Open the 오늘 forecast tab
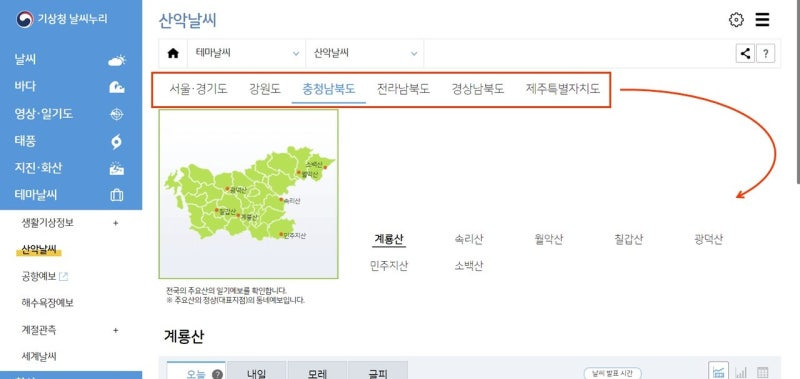Image resolution: width=800 pixels, height=379 pixels. coord(196,371)
